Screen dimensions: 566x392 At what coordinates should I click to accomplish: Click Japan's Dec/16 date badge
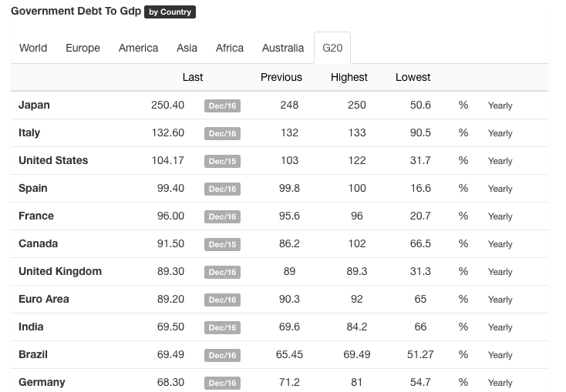click(222, 106)
